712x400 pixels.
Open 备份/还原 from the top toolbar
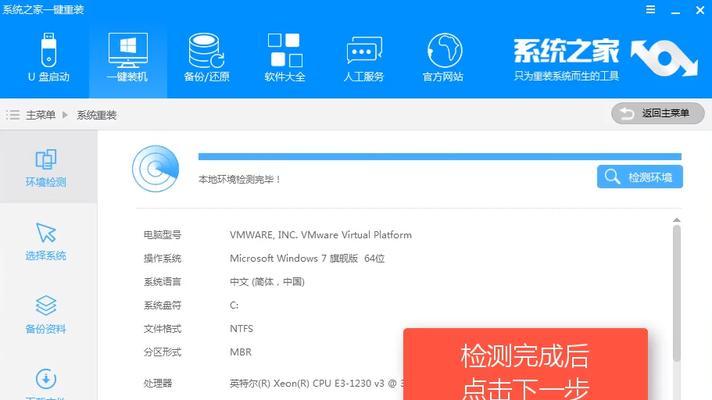point(206,58)
